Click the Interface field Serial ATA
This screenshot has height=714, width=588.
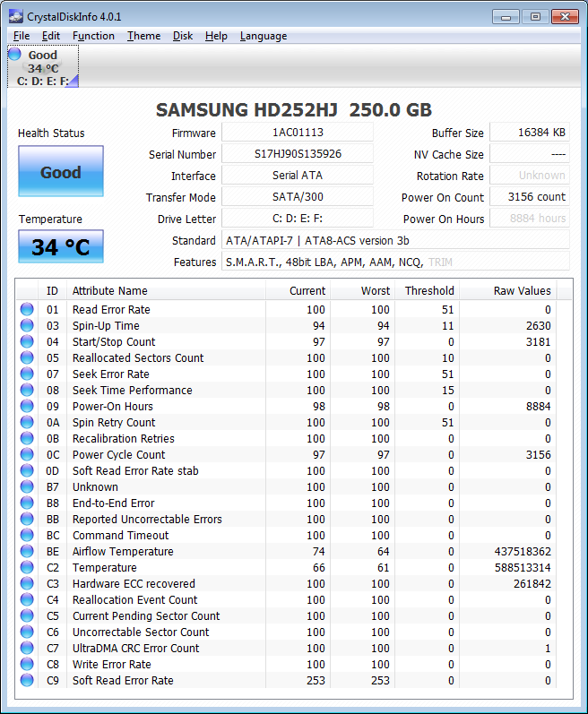(298, 175)
